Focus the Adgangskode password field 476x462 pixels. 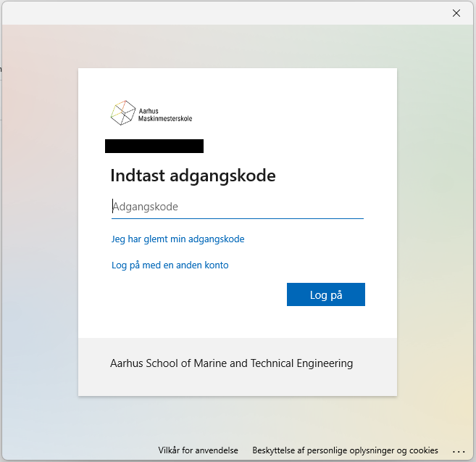[x=238, y=207]
